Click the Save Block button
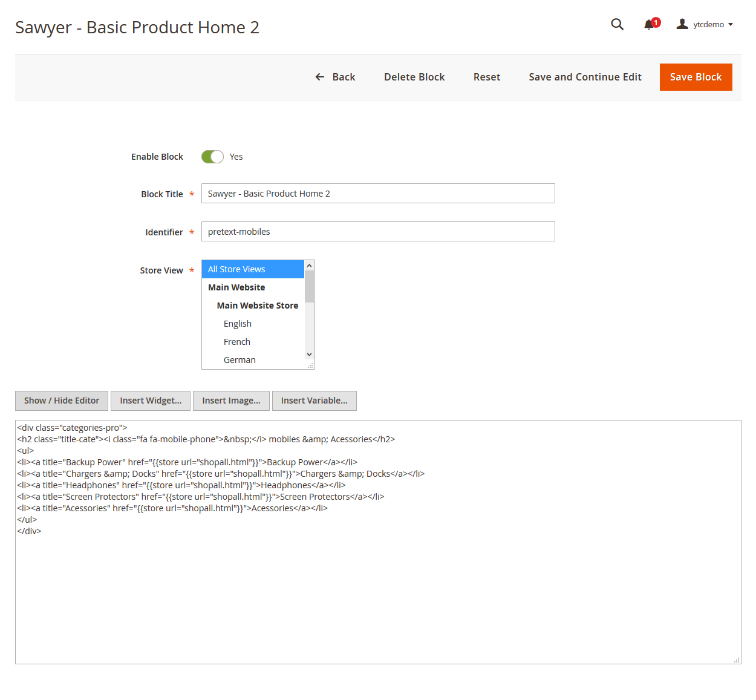Viewport: 756px width, 700px height. [x=696, y=77]
